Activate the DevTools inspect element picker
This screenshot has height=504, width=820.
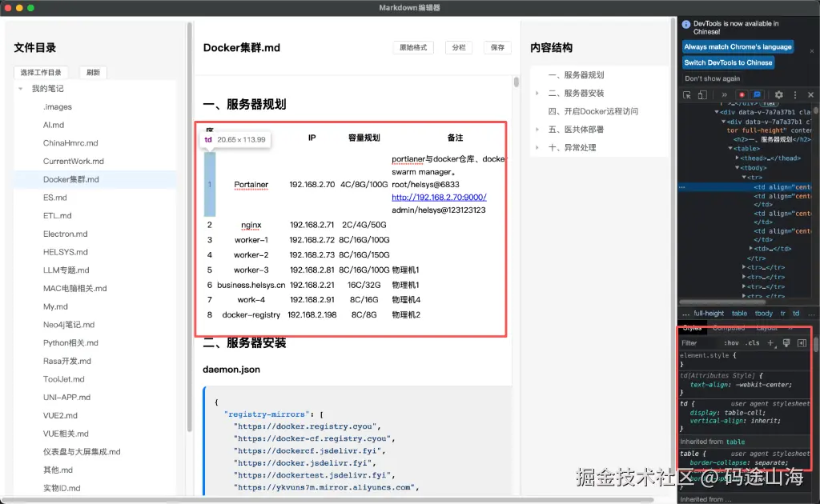pyautogui.click(x=687, y=95)
